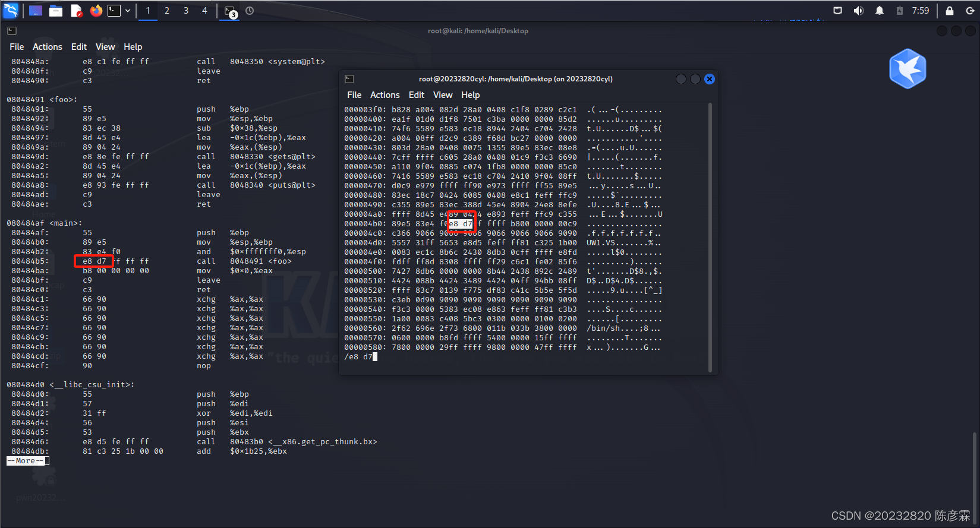Click the clock icon in panel

[x=250, y=11]
